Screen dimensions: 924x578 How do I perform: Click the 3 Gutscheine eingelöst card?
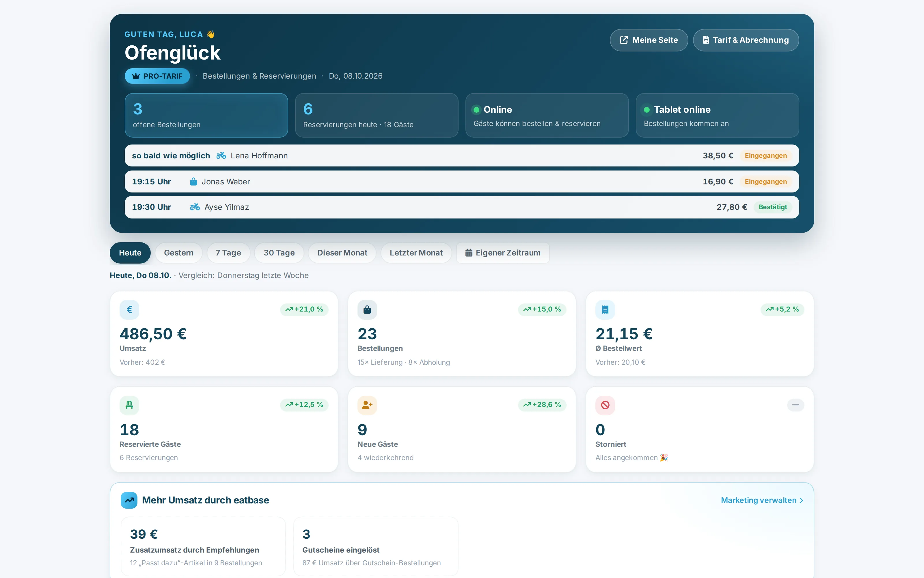tap(376, 546)
